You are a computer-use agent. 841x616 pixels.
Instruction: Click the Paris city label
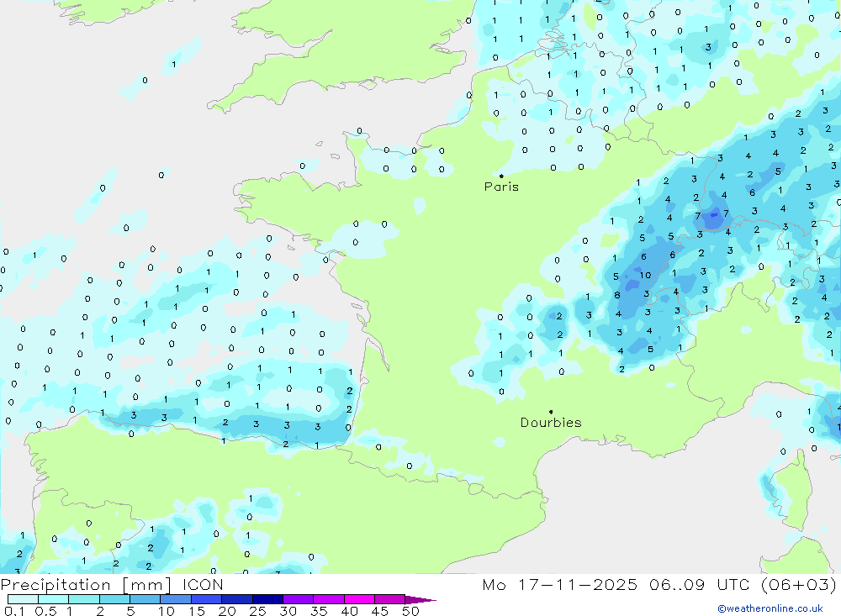(501, 187)
